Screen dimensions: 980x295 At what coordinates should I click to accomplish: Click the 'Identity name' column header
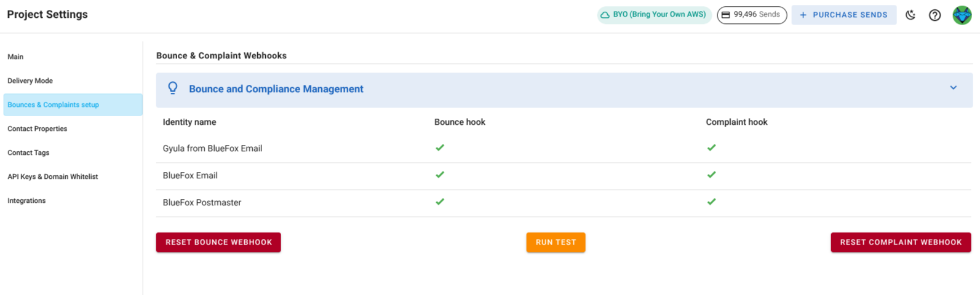[189, 122]
